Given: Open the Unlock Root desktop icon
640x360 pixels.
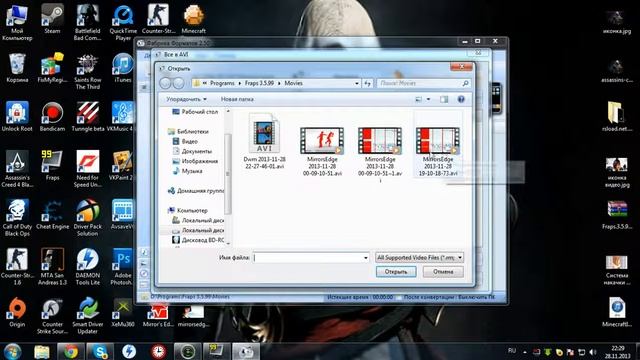Looking at the screenshot, I should [x=17, y=117].
